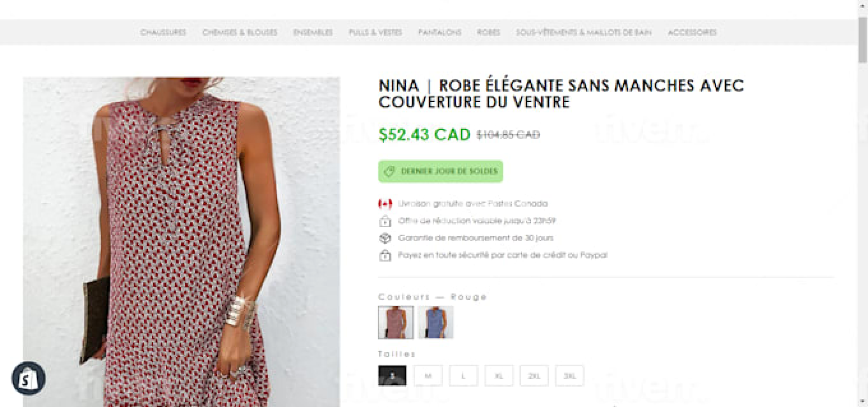Screen dimensions: 868x407
Task: Open the Chaussures menu
Action: (163, 33)
